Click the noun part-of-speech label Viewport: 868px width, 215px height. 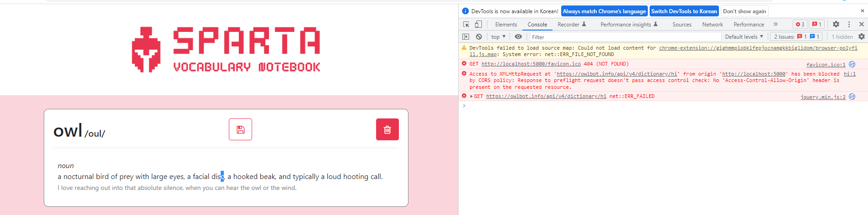(66, 166)
